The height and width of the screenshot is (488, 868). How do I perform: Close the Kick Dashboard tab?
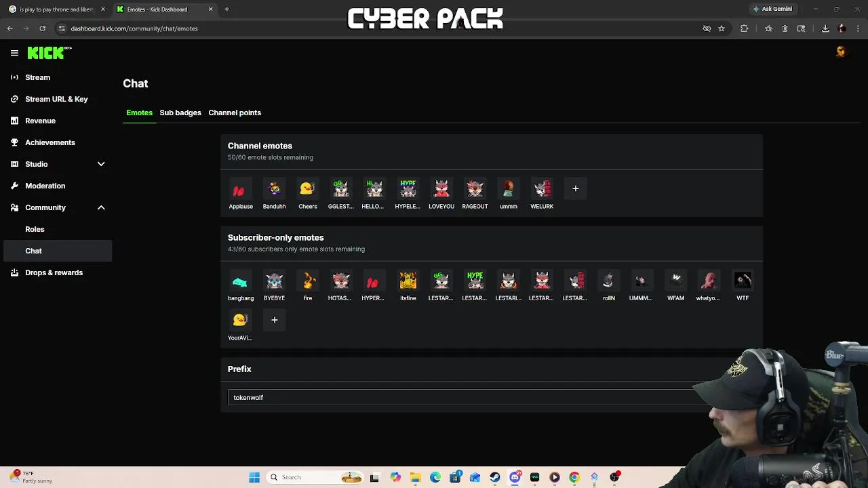pyautogui.click(x=210, y=9)
